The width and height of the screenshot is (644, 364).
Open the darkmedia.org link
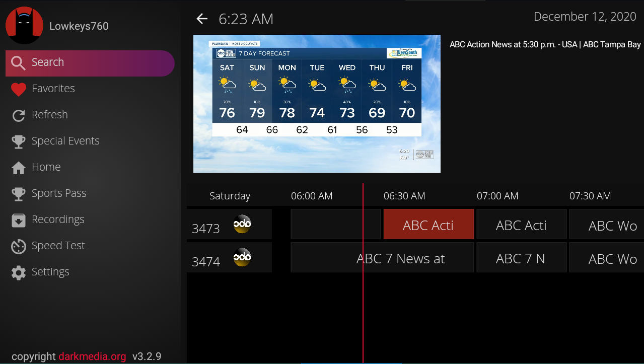[92, 356]
